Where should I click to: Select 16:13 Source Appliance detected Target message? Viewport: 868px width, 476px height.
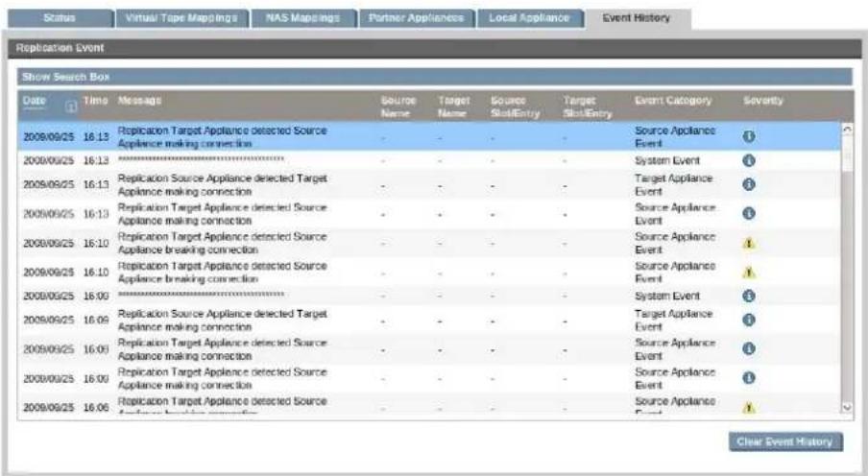point(222,185)
